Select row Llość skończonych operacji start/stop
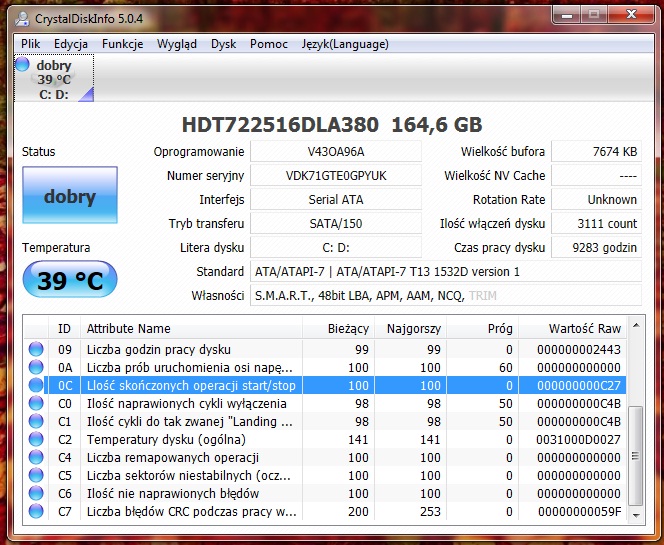Viewport: 664px width, 545px height. click(325, 385)
